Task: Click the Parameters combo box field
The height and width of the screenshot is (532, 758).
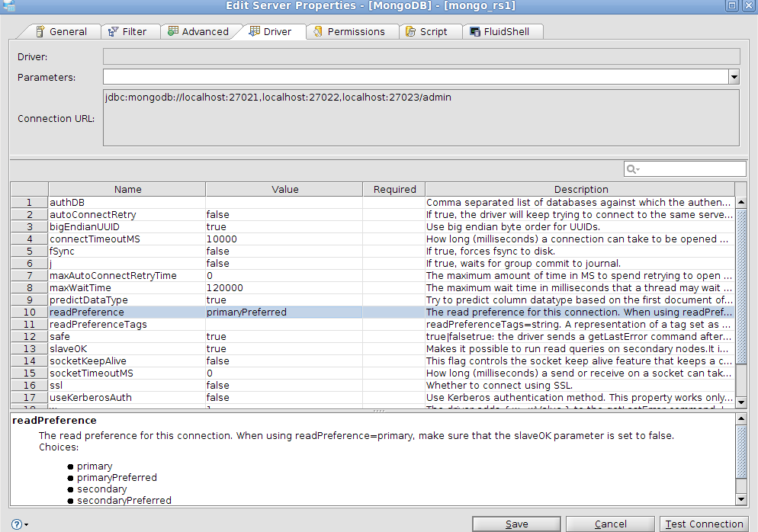Action: [x=416, y=77]
